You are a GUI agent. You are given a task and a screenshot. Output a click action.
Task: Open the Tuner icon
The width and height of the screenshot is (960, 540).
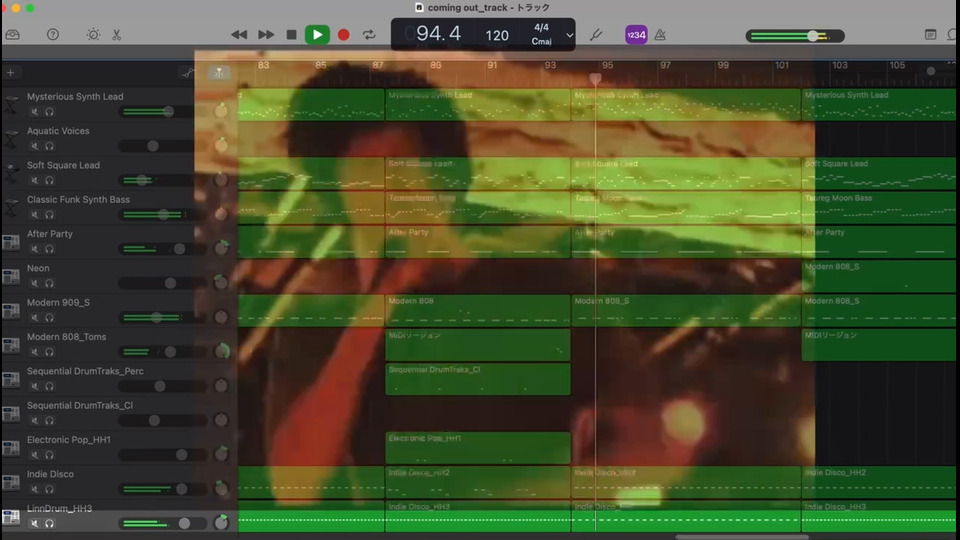point(596,35)
